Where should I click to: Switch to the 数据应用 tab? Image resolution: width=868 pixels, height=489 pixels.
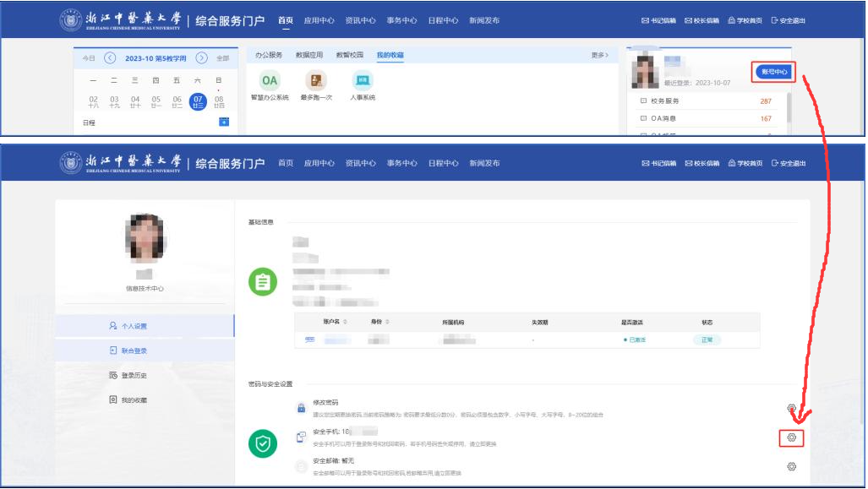309,55
